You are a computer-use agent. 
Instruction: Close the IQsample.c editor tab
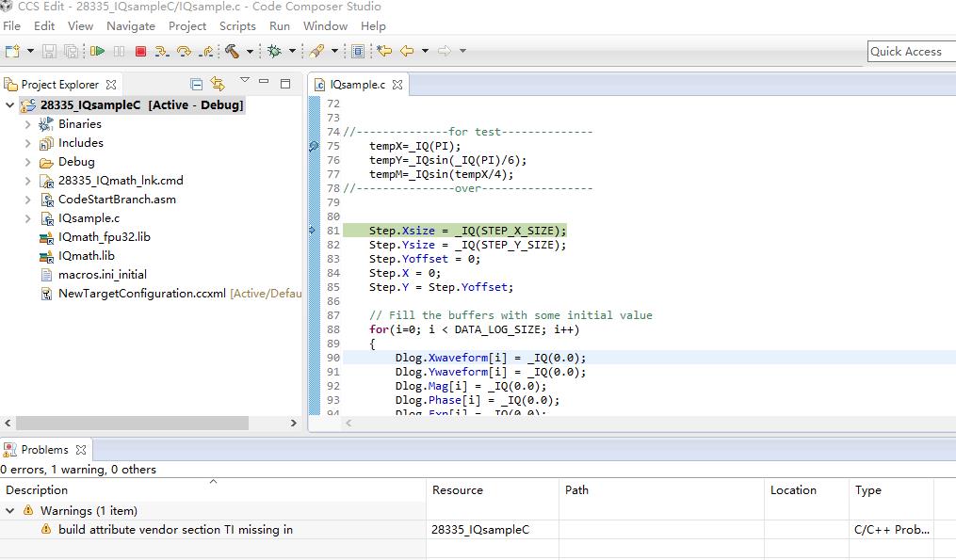pyautogui.click(x=397, y=85)
